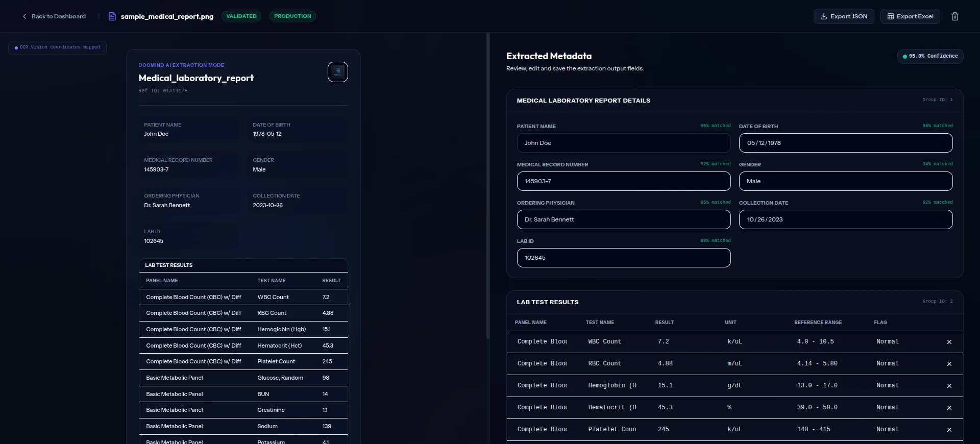Image resolution: width=980 pixels, height=444 pixels.
Task: Click preview date of birth "1978-05-12"
Action: coord(267,134)
